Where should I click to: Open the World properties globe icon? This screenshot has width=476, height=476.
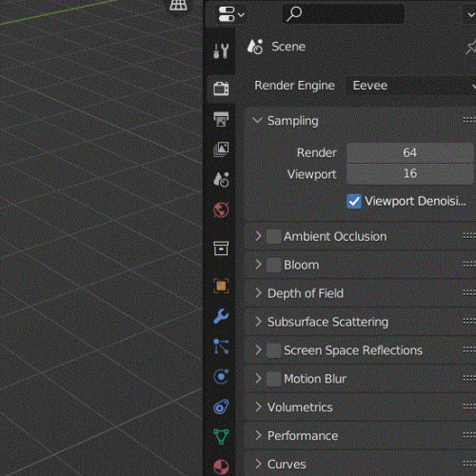(x=221, y=209)
